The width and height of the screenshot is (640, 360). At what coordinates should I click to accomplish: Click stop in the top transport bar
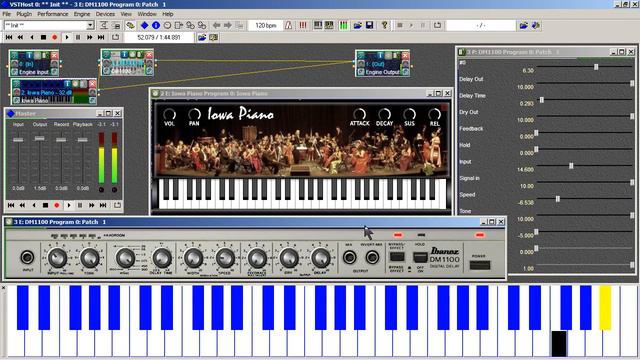pyautogui.click(x=43, y=37)
